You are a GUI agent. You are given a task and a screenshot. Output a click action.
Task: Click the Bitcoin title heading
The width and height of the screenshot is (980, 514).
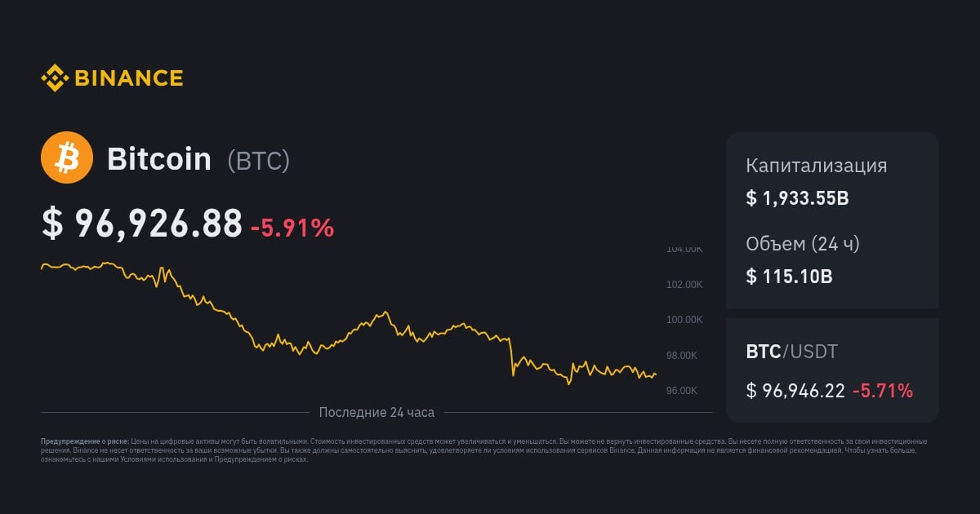pos(159,159)
